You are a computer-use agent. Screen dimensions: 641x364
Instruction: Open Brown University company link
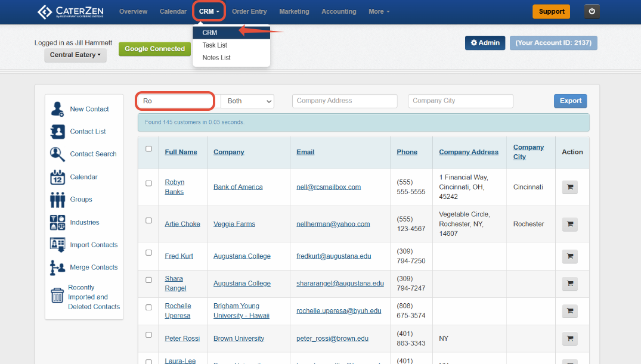click(239, 338)
